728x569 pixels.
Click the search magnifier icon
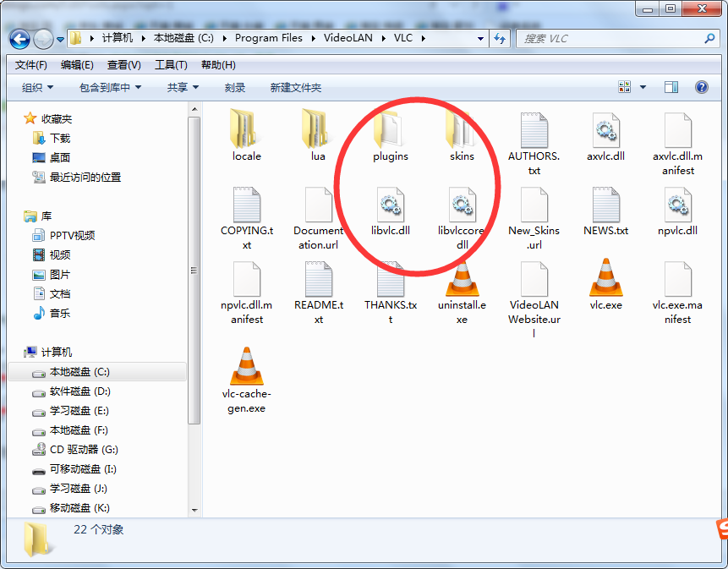(709, 39)
